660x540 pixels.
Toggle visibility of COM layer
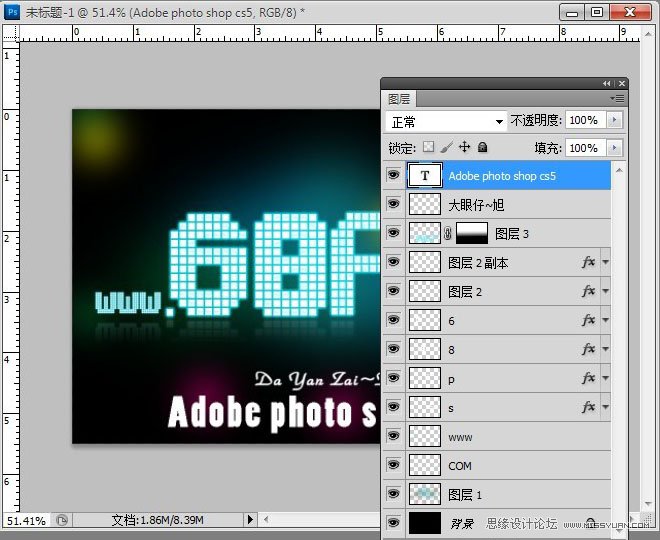pos(394,465)
